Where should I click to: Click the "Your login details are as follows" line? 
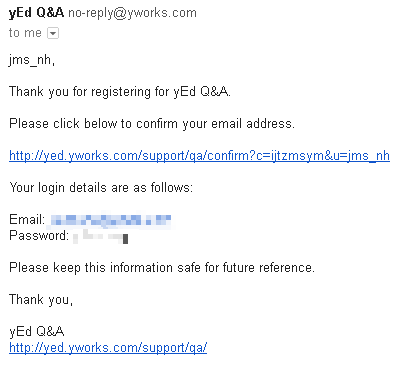click(x=101, y=188)
